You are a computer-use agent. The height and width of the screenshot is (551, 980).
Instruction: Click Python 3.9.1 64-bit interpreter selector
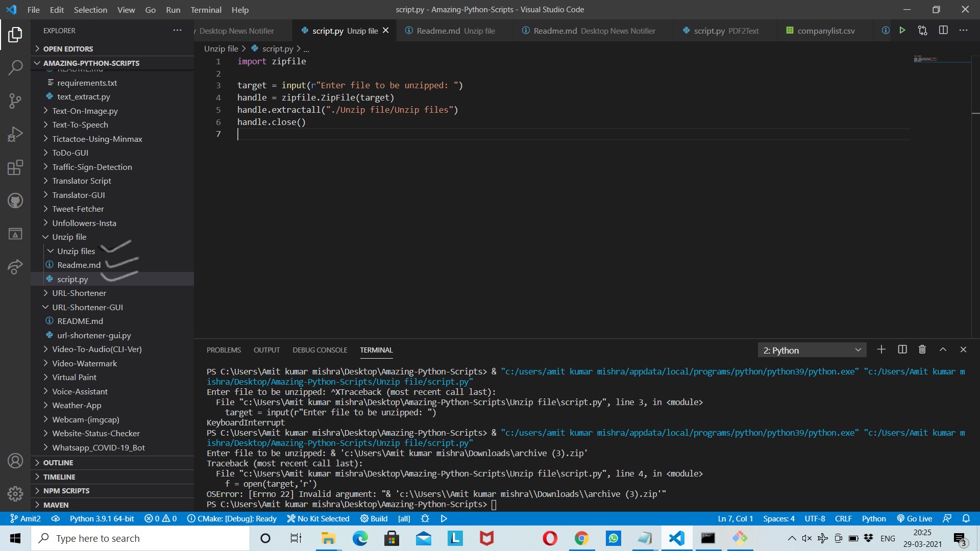click(102, 518)
